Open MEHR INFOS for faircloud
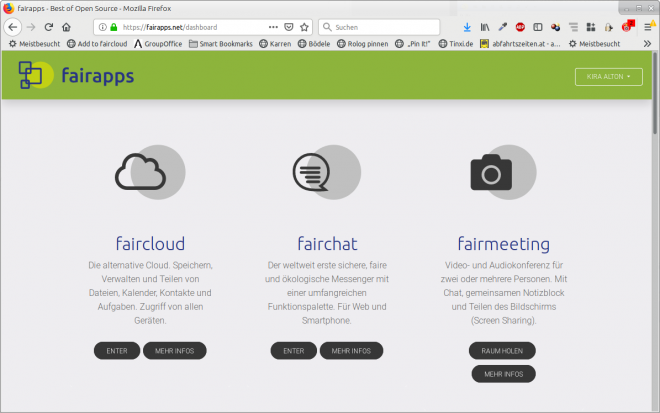This screenshot has width=660, height=413. coord(175,351)
